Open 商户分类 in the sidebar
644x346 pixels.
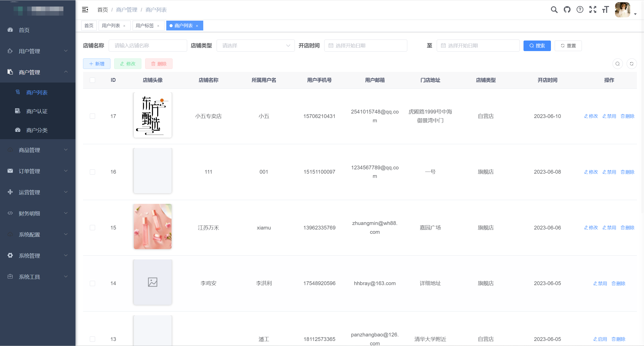(x=38, y=130)
